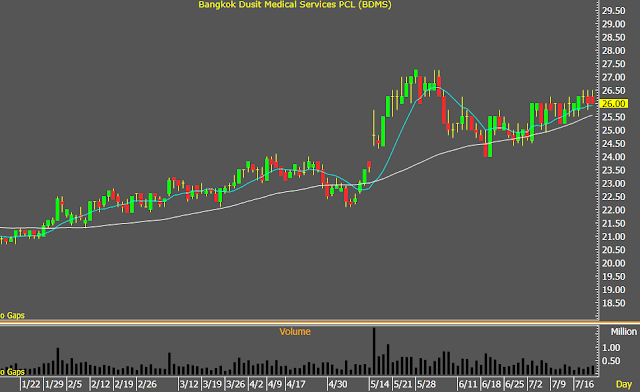This screenshot has width=640, height=392.
Task: Select the 5/21 date marker
Action: (403, 384)
